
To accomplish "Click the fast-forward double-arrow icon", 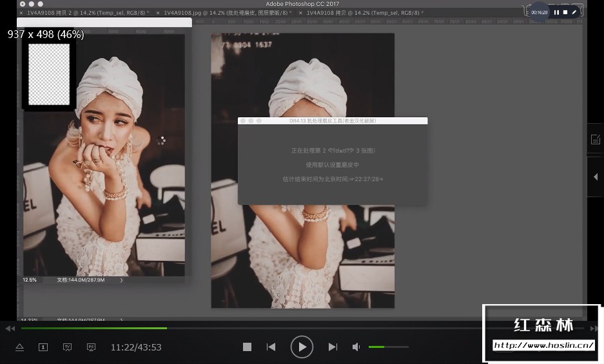I will click(x=594, y=329).
